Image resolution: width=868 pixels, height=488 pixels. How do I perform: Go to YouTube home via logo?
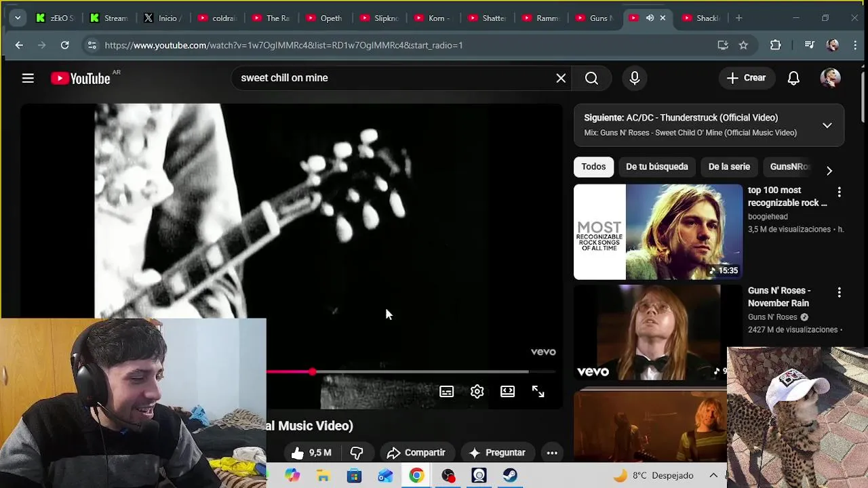(81, 79)
